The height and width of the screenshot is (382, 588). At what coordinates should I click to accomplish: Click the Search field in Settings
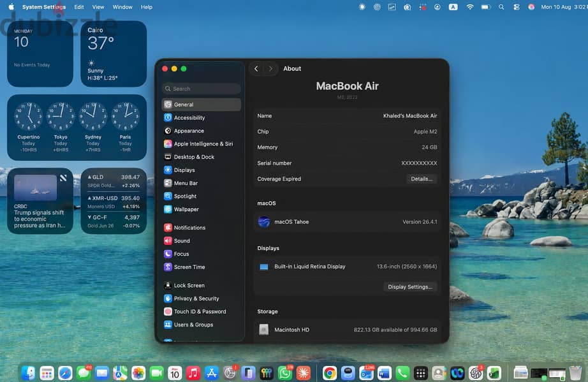202,89
